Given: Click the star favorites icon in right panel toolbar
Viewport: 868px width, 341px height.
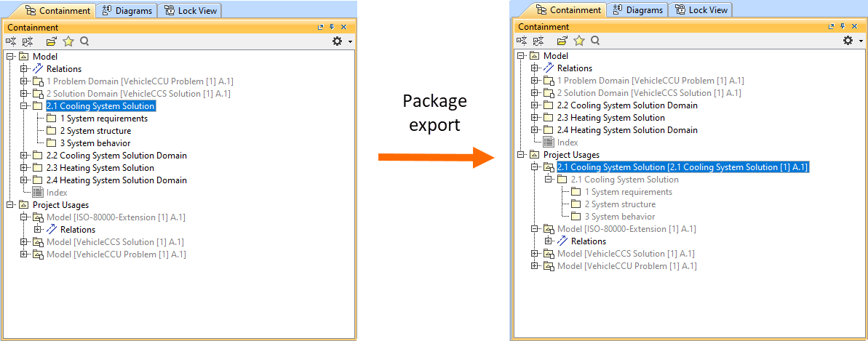Looking at the screenshot, I should point(579,41).
